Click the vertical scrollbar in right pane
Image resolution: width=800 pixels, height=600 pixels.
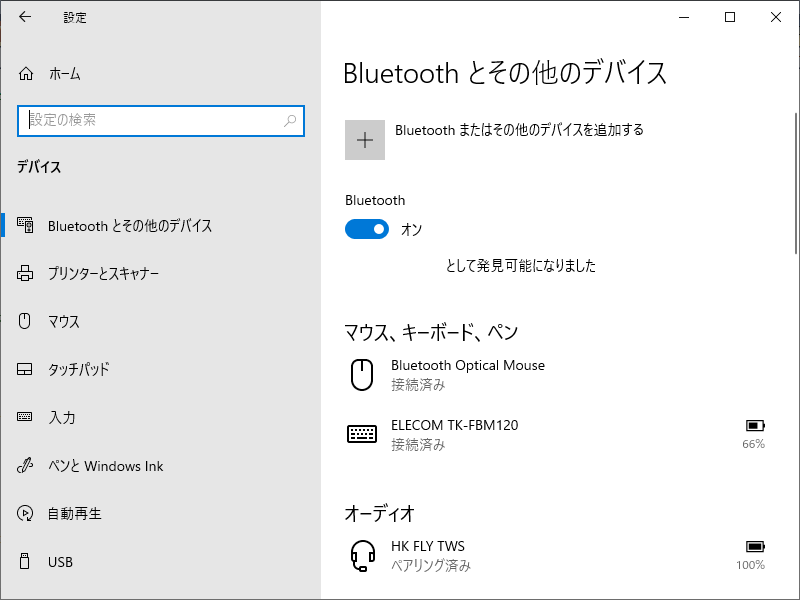tap(796, 183)
